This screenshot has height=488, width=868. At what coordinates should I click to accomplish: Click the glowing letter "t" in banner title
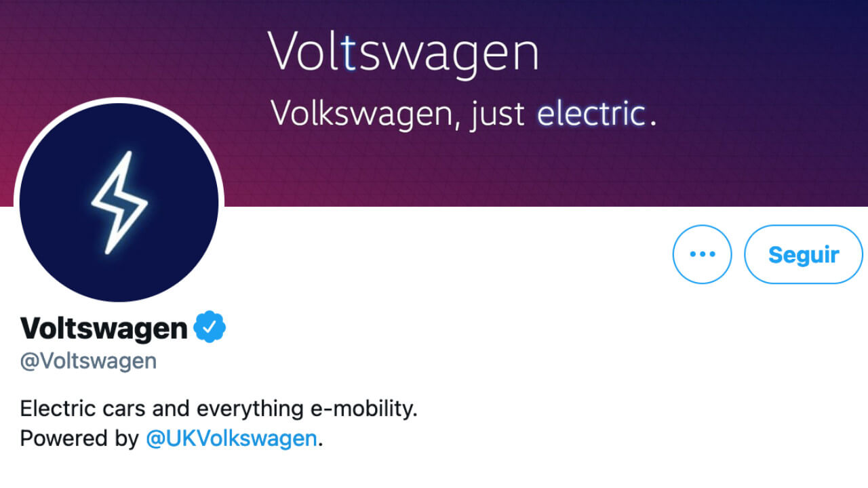click(x=349, y=52)
